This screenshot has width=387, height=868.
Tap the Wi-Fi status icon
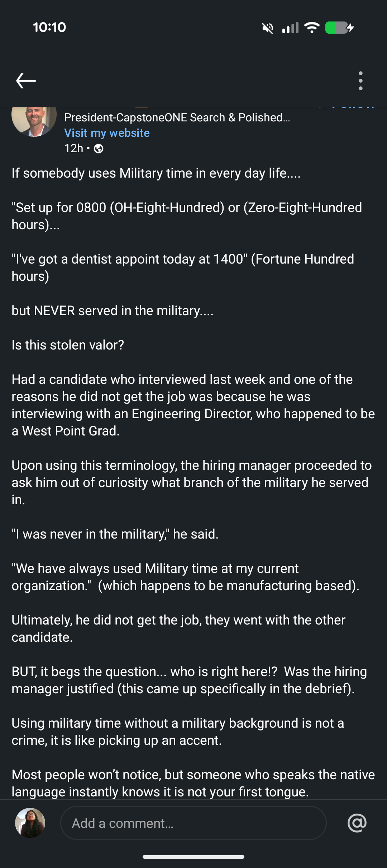point(312,28)
